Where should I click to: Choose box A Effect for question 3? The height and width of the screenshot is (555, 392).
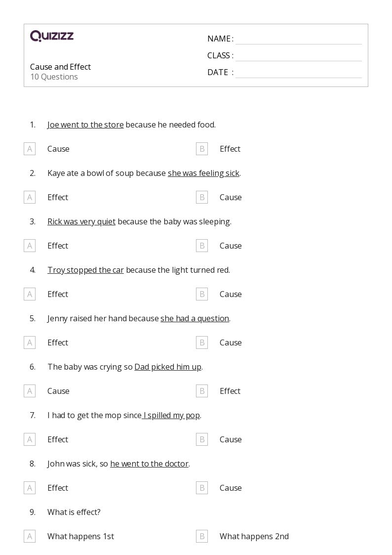coord(30,246)
